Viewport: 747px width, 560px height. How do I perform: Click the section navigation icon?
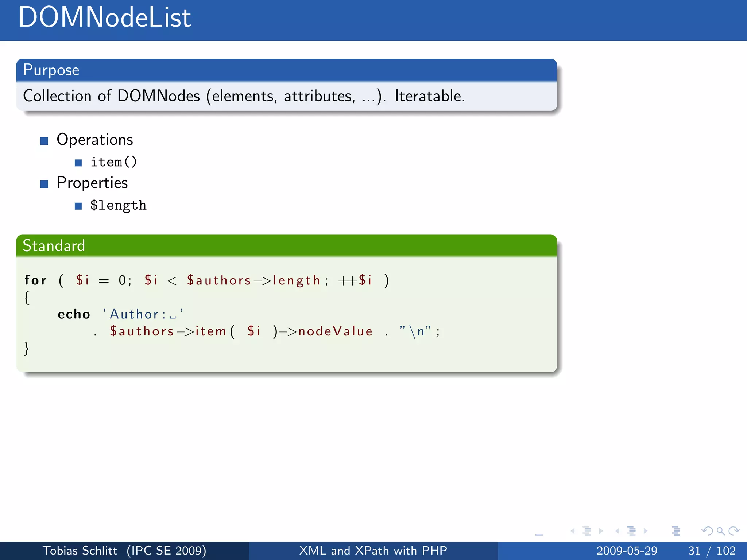(x=631, y=531)
